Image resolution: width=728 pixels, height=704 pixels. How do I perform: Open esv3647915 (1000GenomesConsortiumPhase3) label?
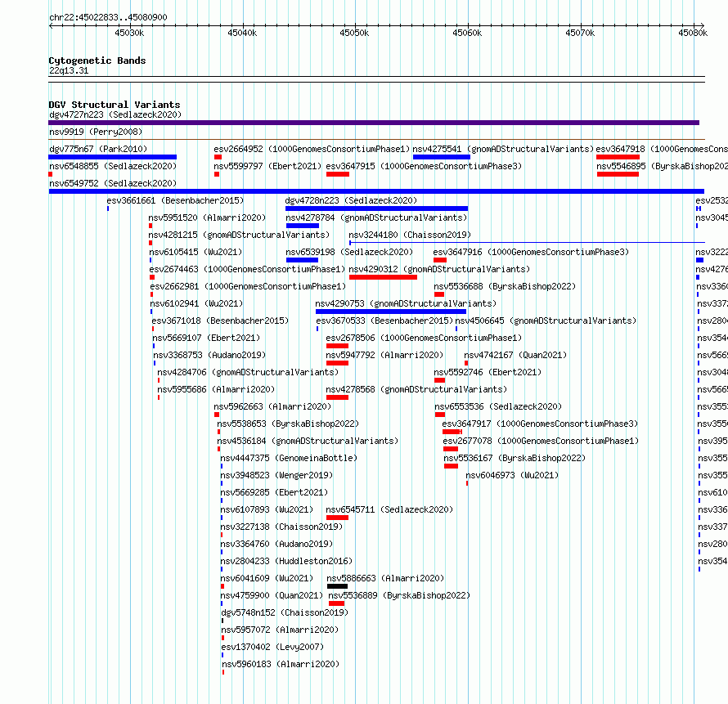coord(424,166)
